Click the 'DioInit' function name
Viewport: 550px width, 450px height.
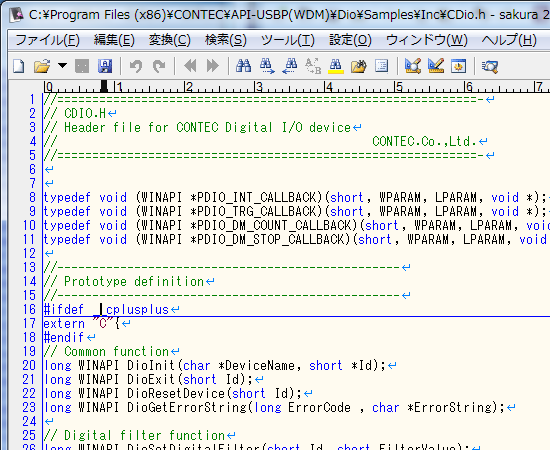[151, 366]
